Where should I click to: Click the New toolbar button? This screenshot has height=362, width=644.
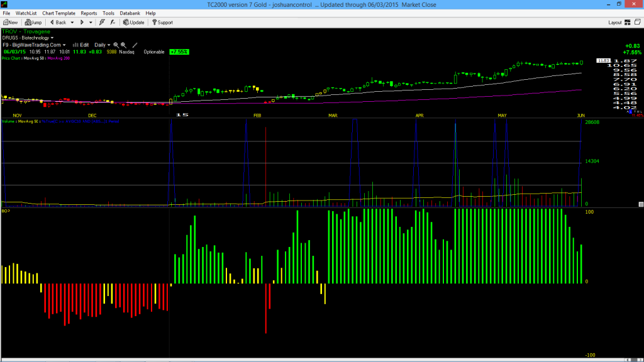[10, 23]
